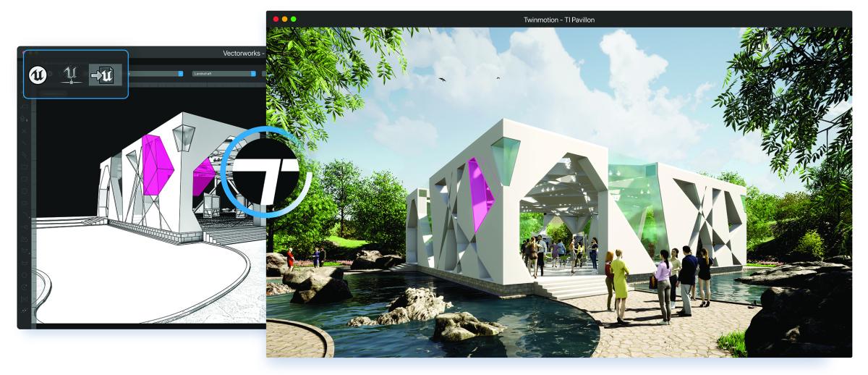This screenshot has height=375, width=868.
Task: Minimize Twinmotion window with yellow button
Action: click(285, 19)
